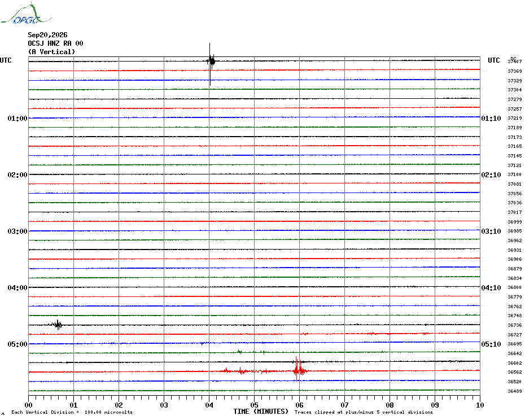Image resolution: width=525 pixels, height=420 pixels.
Task: Click the black tremor burst before 05:00
Action: click(57, 325)
